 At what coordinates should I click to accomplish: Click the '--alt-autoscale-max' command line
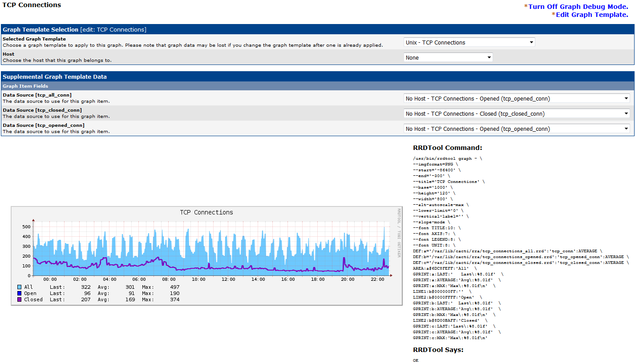tap(441, 205)
